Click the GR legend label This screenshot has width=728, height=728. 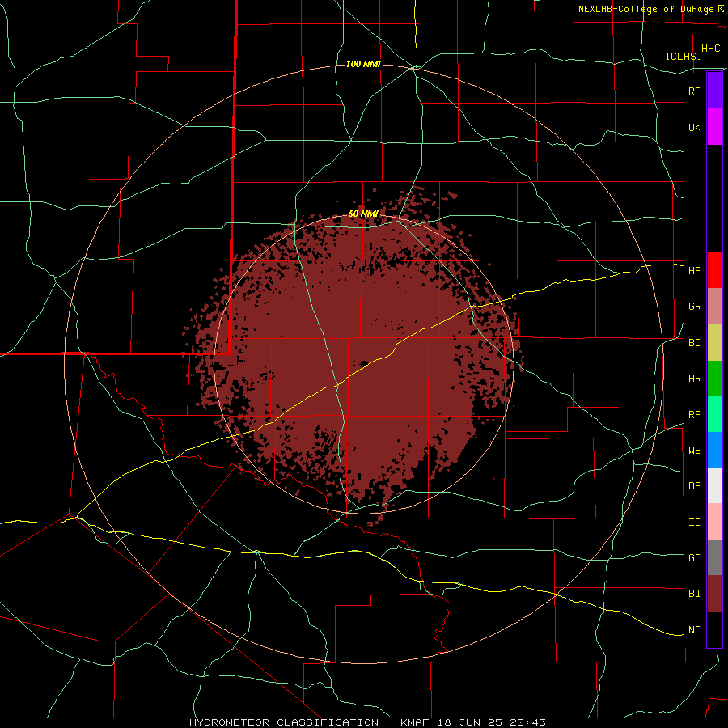pyautogui.click(x=694, y=307)
